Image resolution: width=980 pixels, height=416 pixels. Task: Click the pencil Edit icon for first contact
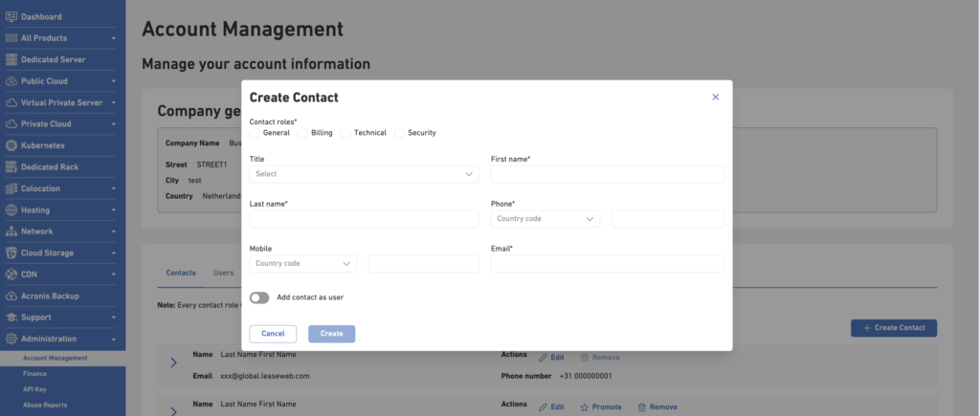click(x=544, y=358)
